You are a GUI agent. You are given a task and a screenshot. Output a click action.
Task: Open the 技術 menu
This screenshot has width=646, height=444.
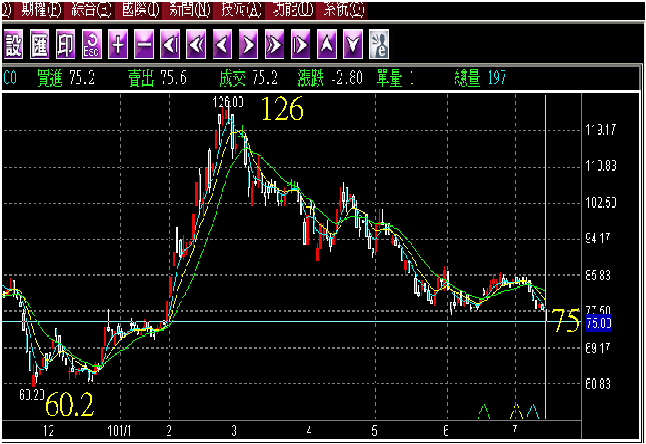241,8
